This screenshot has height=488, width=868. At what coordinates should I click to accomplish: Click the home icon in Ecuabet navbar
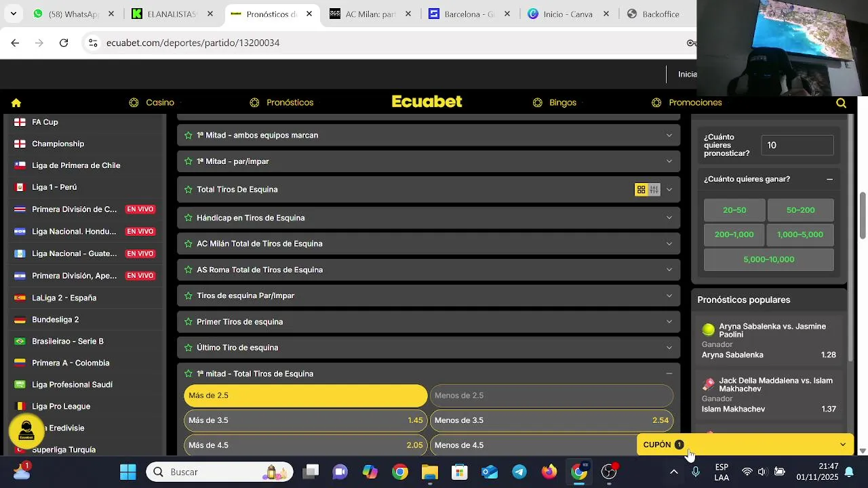tap(16, 103)
